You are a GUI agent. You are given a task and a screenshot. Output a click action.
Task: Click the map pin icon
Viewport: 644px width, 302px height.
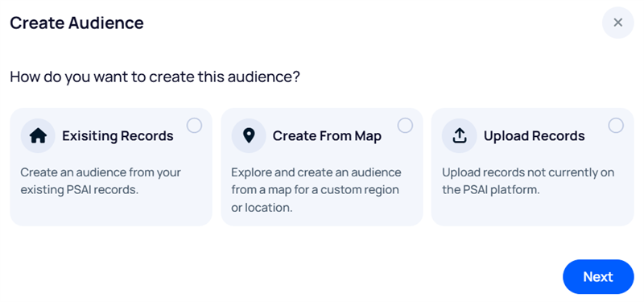(x=249, y=135)
